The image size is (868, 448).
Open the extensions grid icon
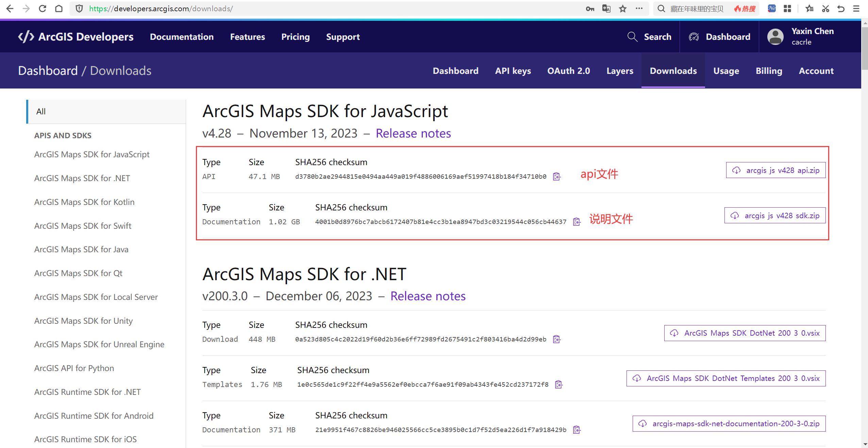click(x=787, y=9)
